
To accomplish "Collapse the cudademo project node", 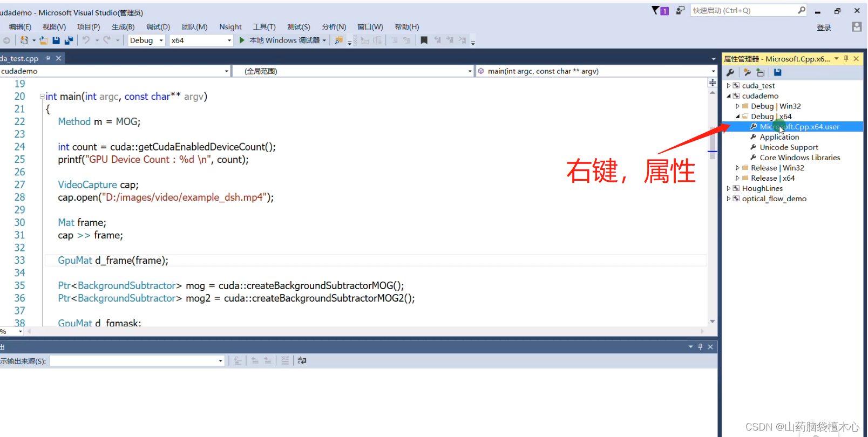I will [x=728, y=96].
